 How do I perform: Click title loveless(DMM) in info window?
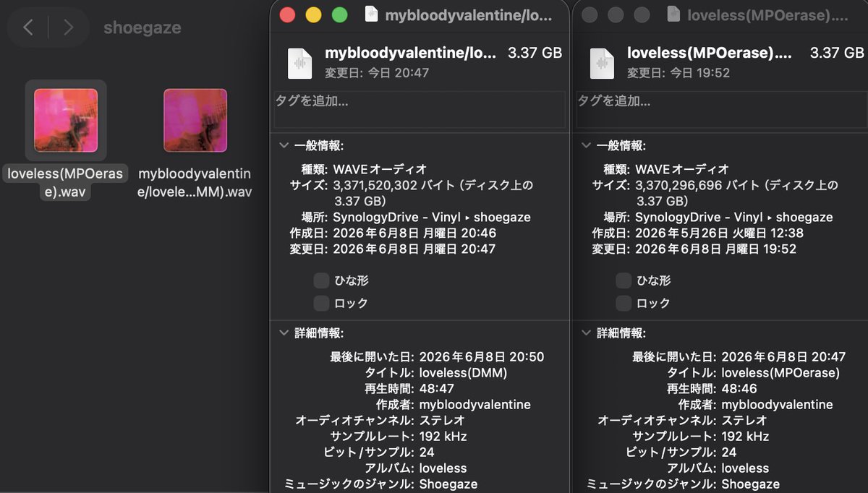point(463,373)
